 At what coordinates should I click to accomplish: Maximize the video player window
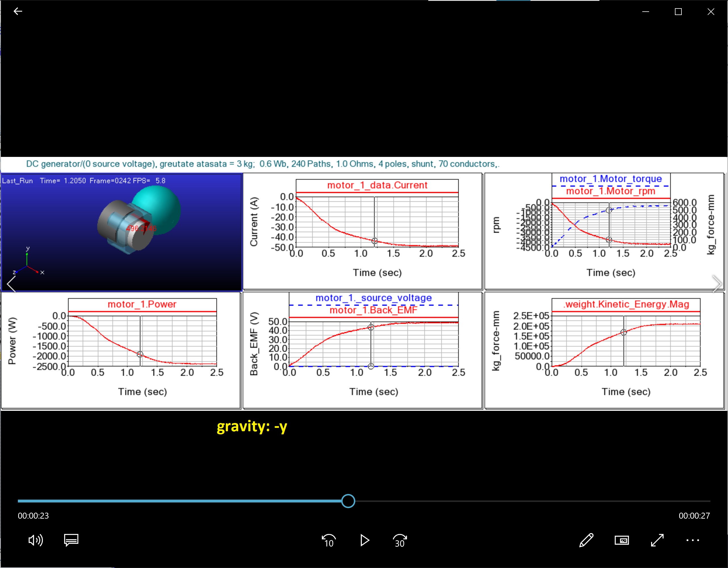(x=678, y=12)
